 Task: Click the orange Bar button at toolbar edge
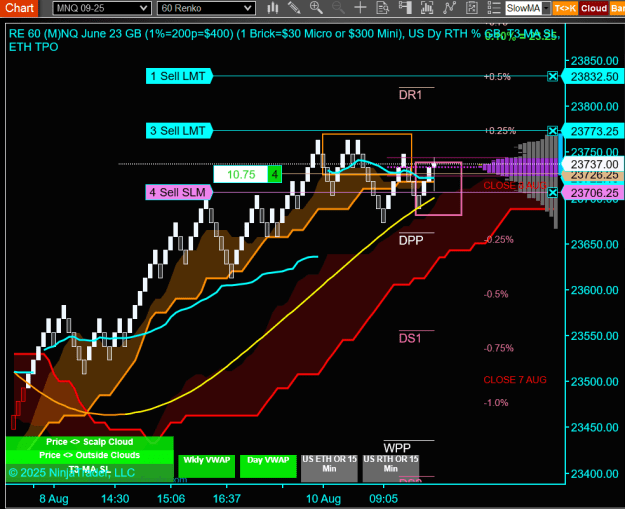pyautogui.click(x=617, y=8)
